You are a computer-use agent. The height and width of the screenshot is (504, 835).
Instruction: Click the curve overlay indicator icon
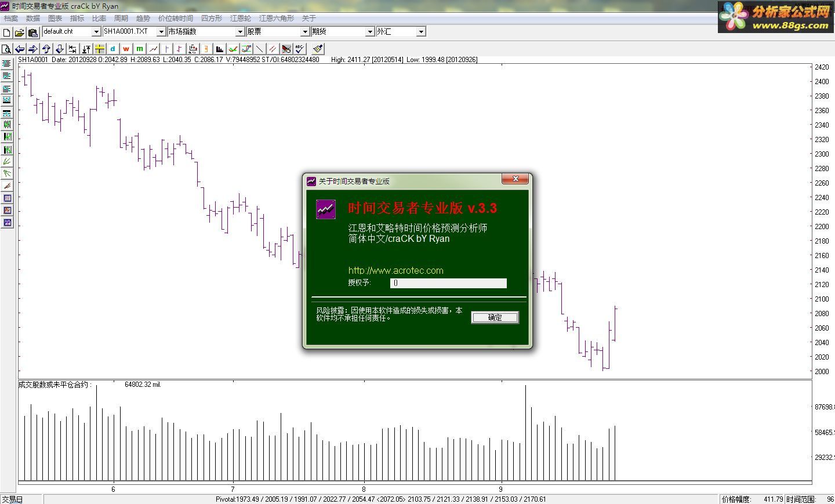coord(246,49)
